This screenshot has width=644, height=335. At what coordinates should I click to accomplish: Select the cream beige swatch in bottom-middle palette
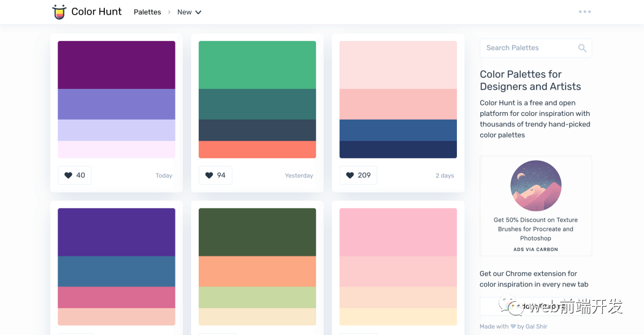click(257, 317)
